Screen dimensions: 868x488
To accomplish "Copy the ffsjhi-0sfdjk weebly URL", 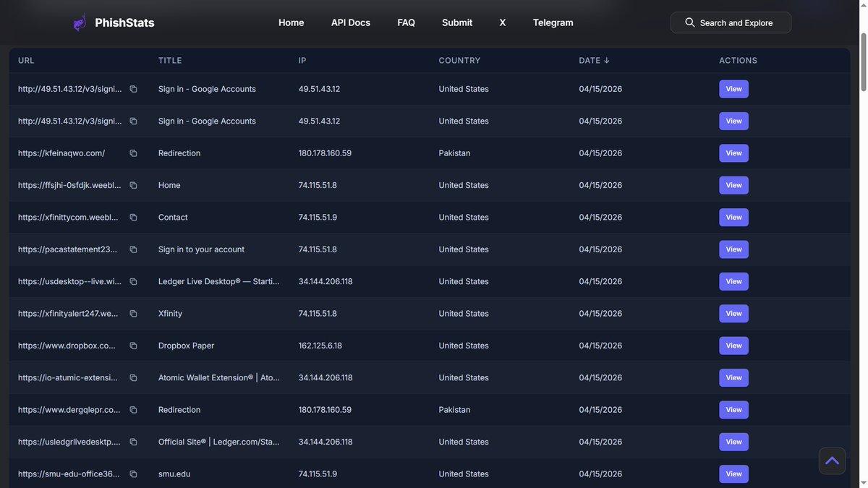I will (x=133, y=185).
